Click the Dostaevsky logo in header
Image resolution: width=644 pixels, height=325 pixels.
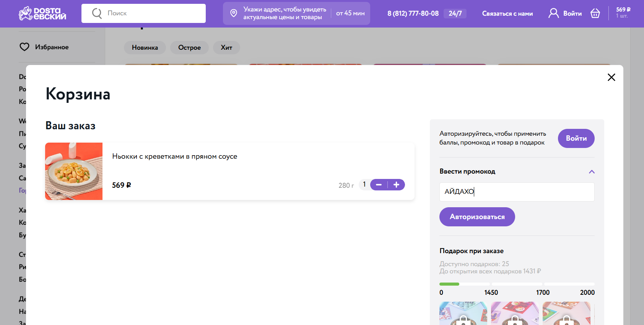pos(42,13)
